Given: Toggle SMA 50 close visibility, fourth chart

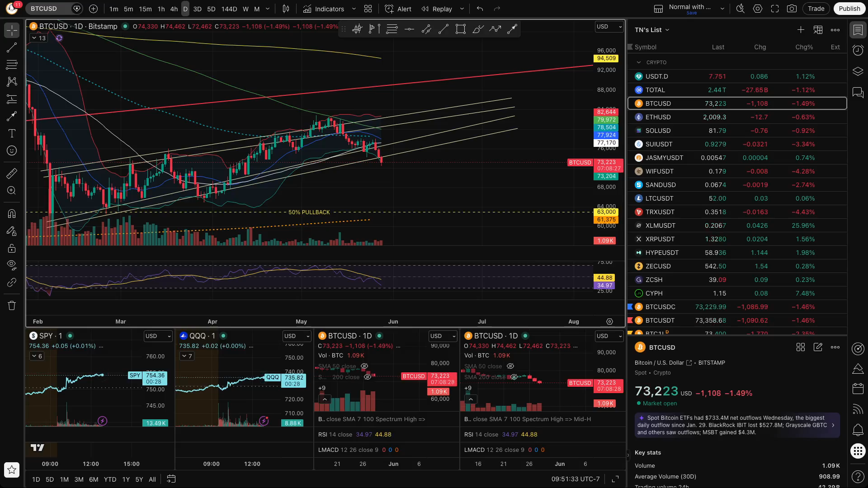Looking at the screenshot, I should [510, 366].
